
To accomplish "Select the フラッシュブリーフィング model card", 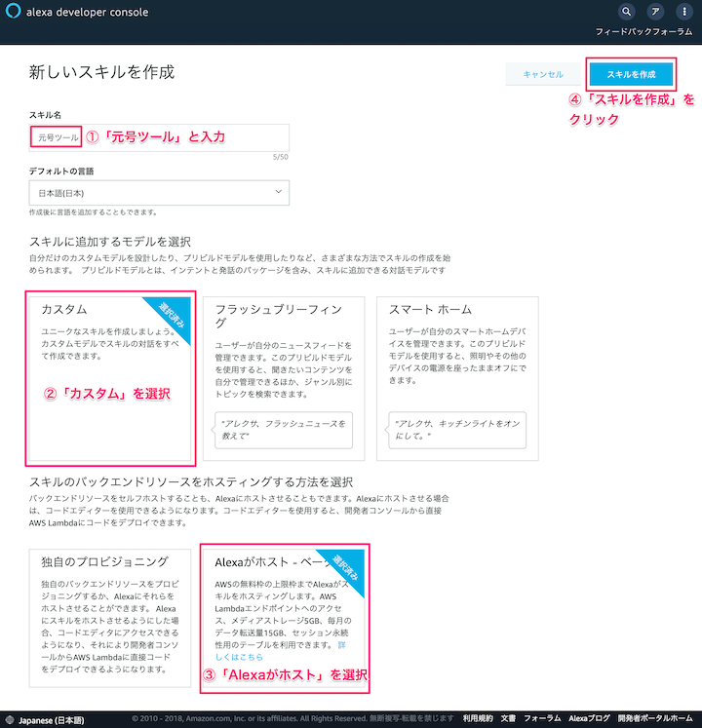I will (x=284, y=378).
